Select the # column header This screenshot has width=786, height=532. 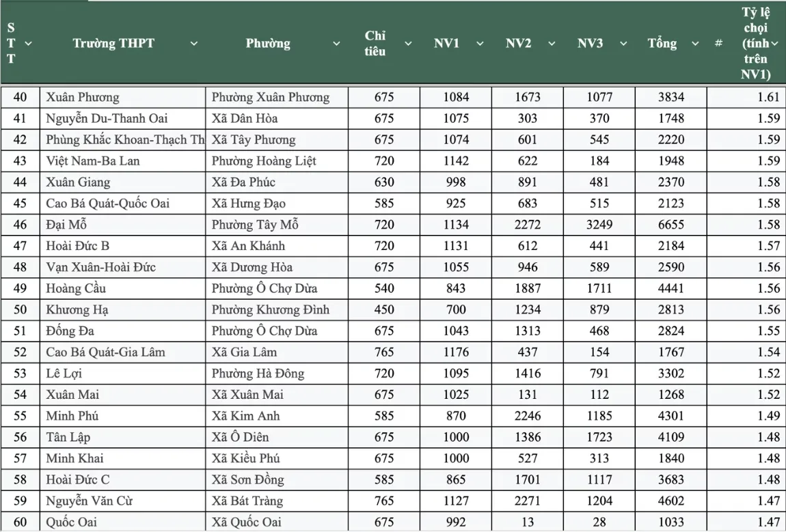click(718, 44)
